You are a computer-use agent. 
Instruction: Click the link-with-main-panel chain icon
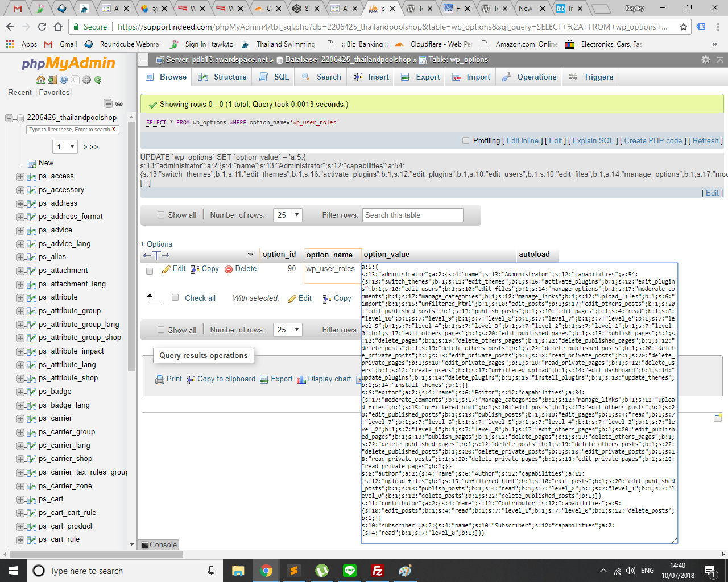[x=119, y=103]
